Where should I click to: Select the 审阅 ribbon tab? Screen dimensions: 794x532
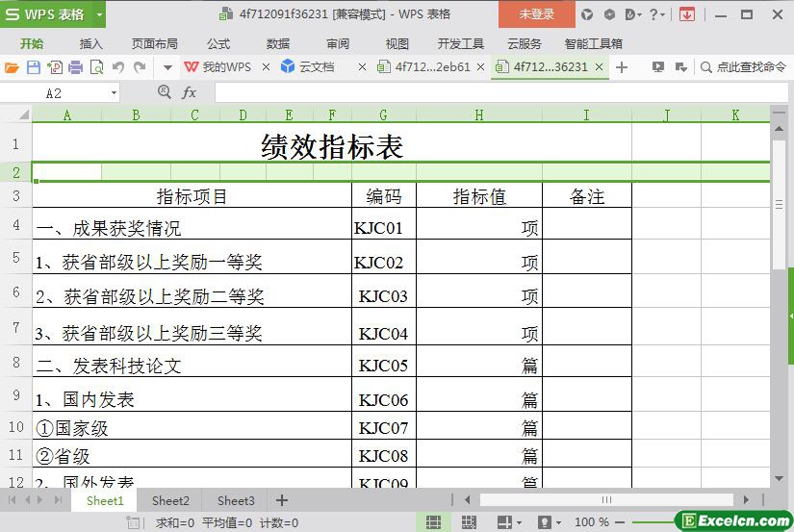[x=338, y=44]
